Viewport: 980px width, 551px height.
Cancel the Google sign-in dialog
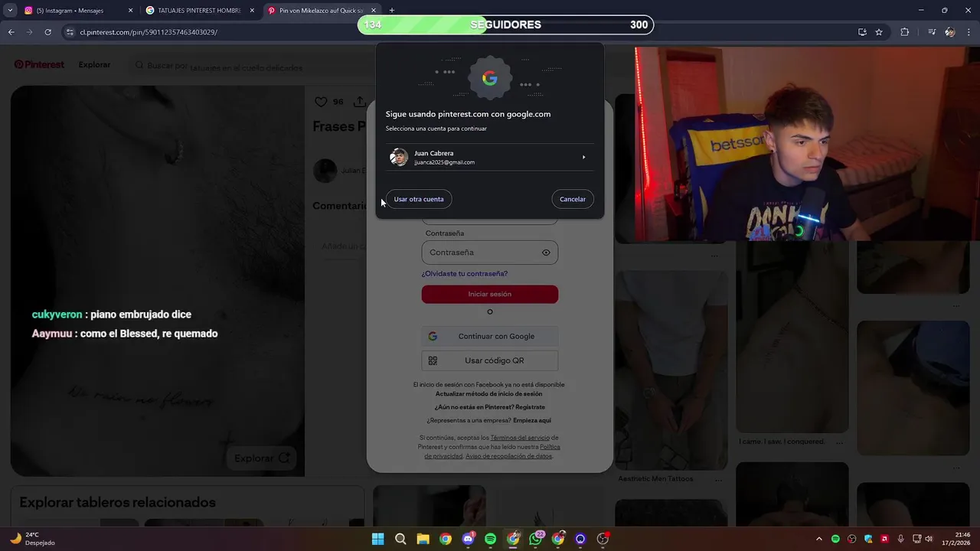click(572, 199)
